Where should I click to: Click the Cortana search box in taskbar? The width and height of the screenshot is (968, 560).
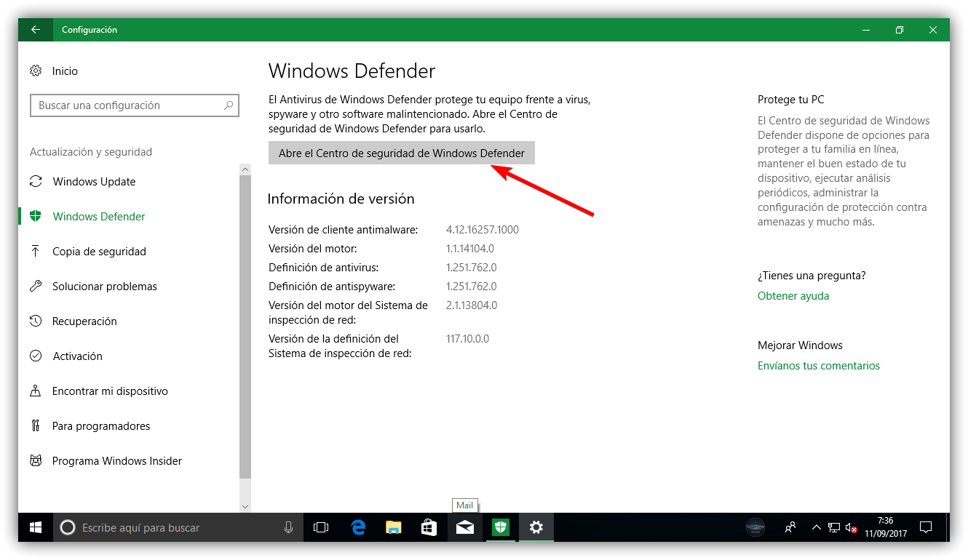click(178, 527)
